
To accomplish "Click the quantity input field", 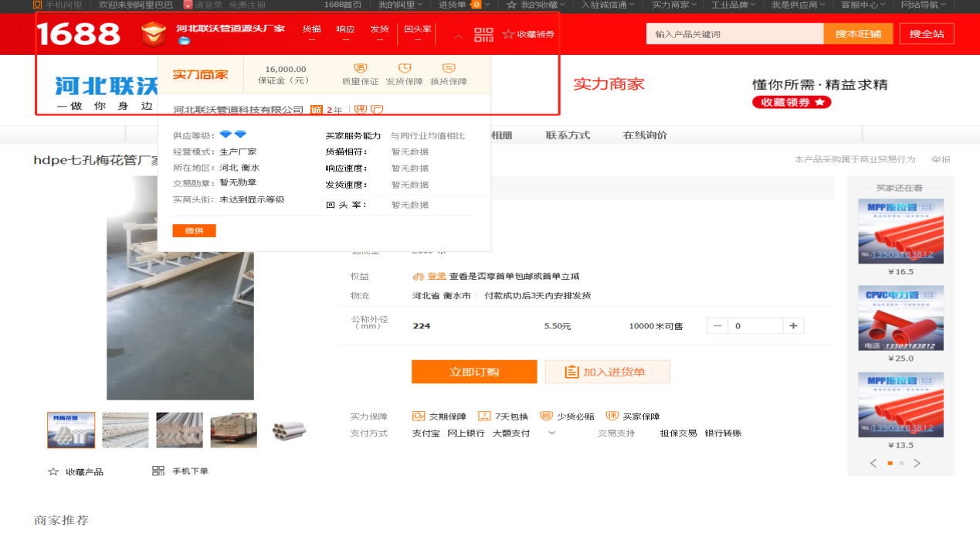I will pos(755,326).
